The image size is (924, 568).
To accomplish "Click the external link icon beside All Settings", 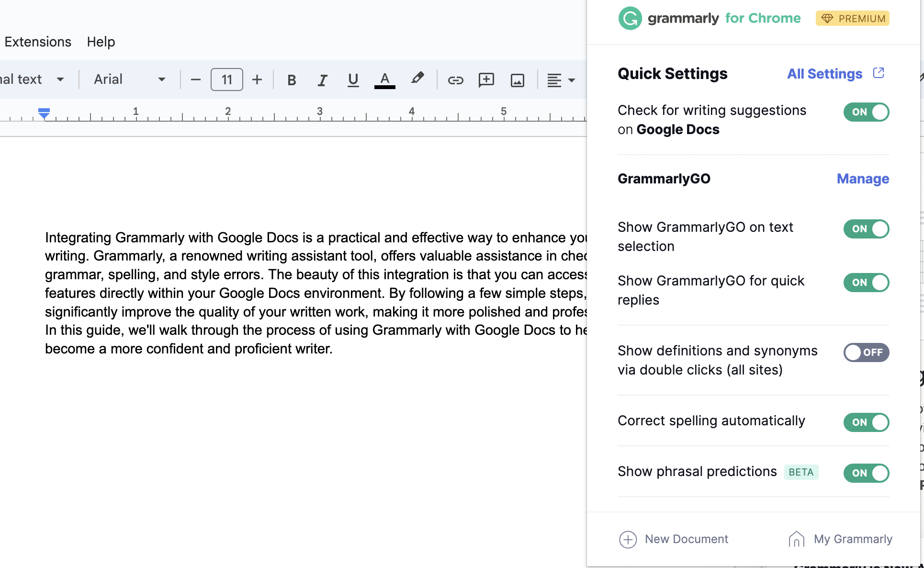I will tap(879, 73).
